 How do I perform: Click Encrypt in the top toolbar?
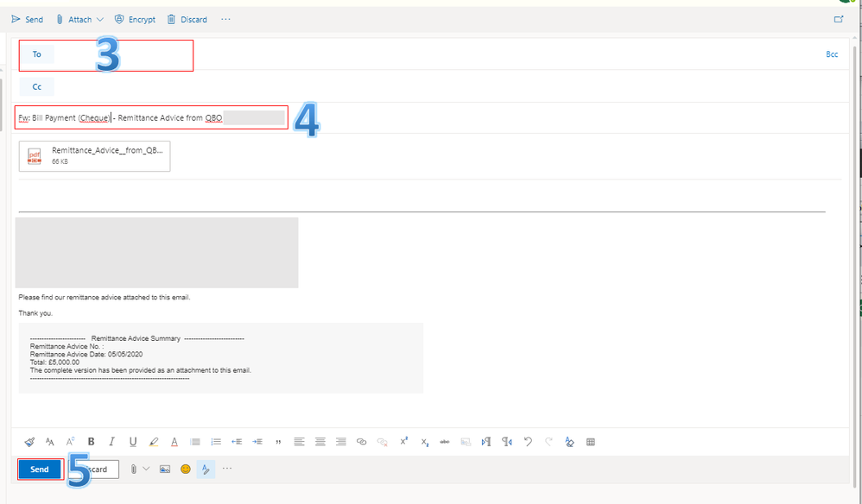click(x=136, y=19)
